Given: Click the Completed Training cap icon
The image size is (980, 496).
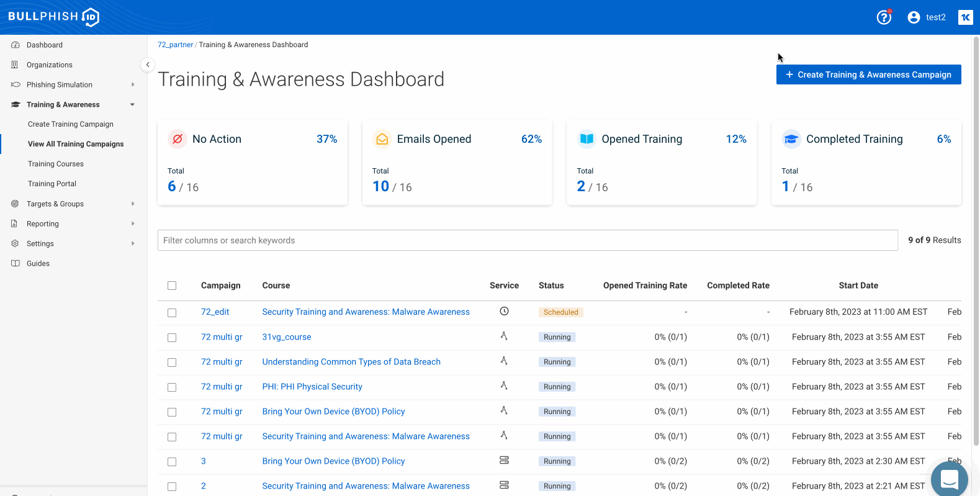Looking at the screenshot, I should click(x=791, y=139).
